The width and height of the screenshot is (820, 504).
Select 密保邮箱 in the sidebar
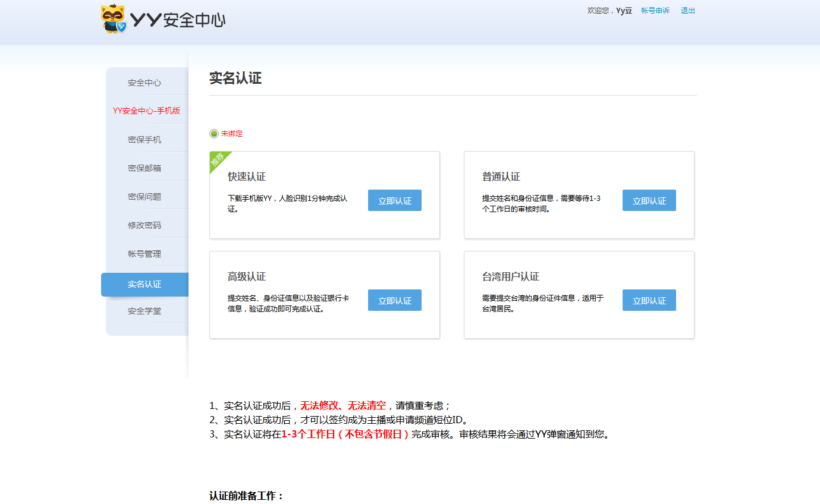146,167
